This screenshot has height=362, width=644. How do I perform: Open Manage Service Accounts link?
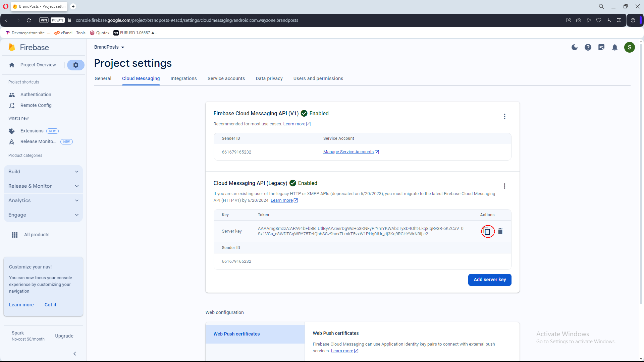click(351, 152)
